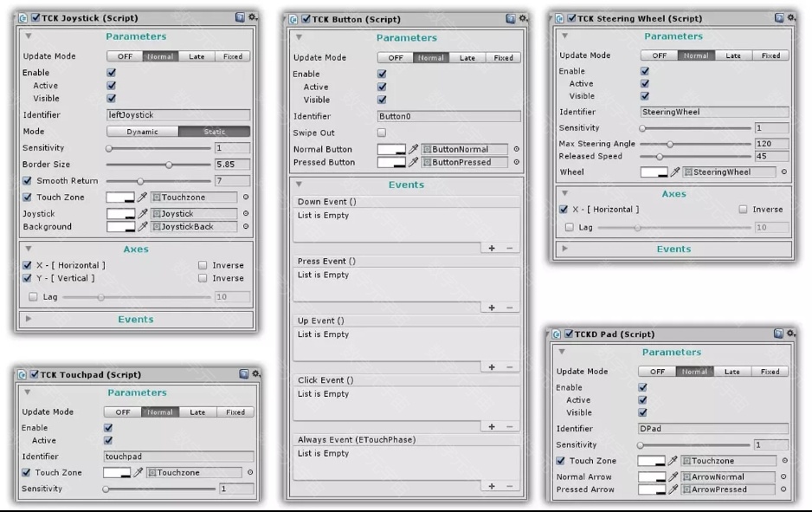
Task: Click eyedropper for Joystick sprite color
Action: [x=143, y=213]
